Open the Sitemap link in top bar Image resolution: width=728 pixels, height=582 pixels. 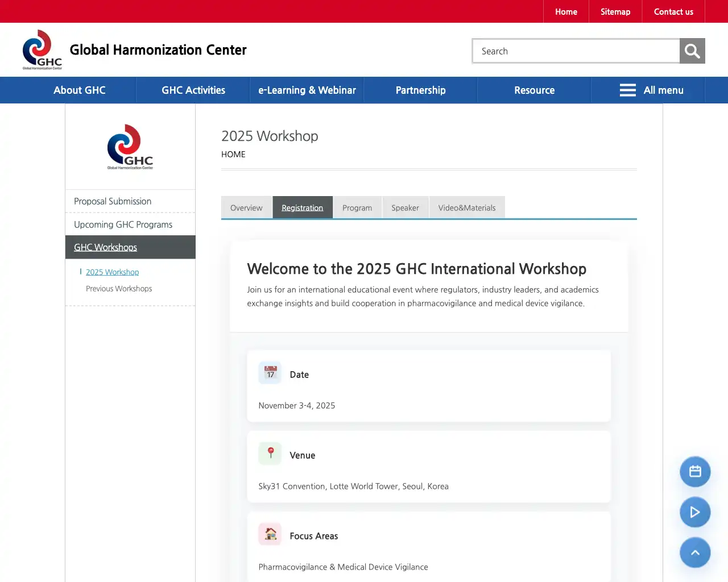[615, 12]
